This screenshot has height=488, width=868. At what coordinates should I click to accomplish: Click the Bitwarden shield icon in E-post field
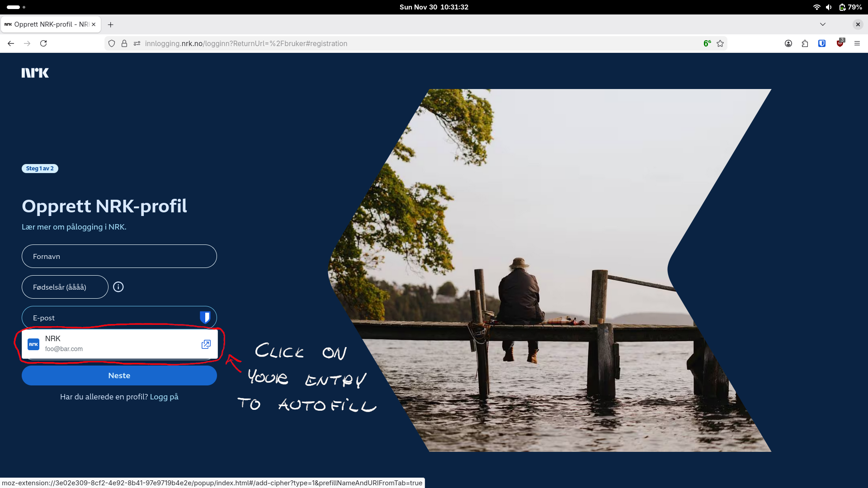click(205, 317)
